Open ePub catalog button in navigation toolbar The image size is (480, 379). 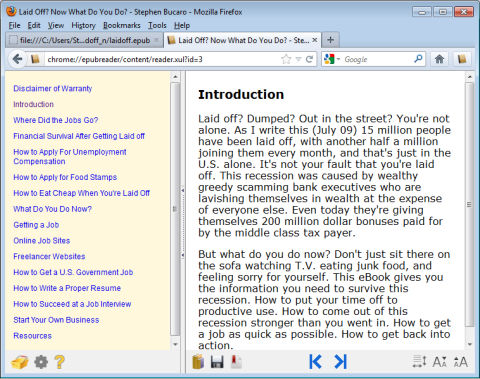[x=462, y=59]
